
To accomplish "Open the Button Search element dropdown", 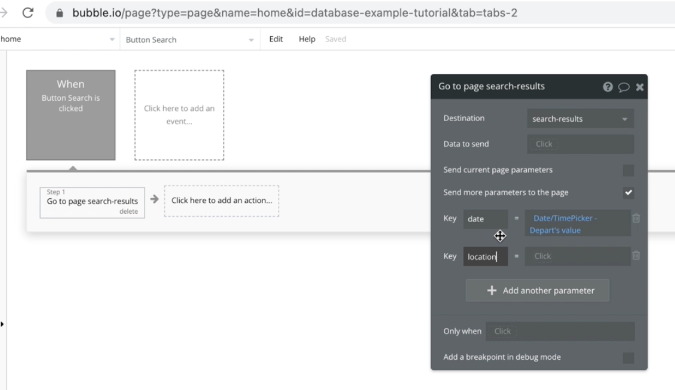I will click(x=189, y=40).
